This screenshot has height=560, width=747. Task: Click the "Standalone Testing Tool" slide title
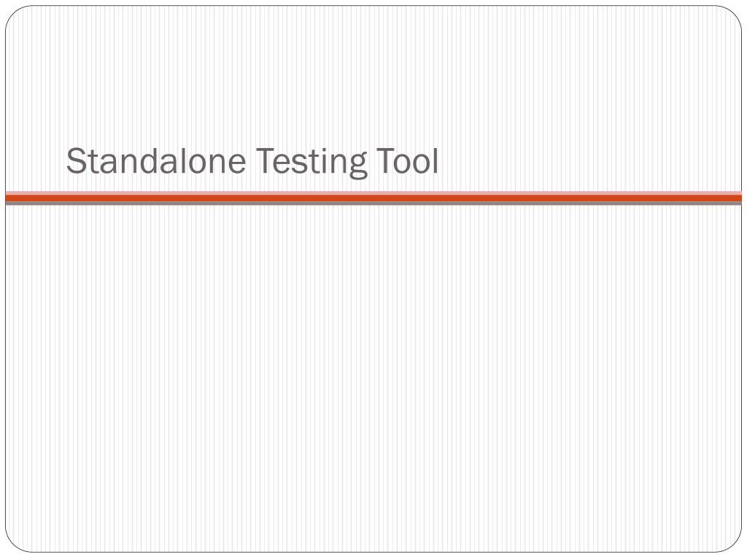tap(252, 161)
